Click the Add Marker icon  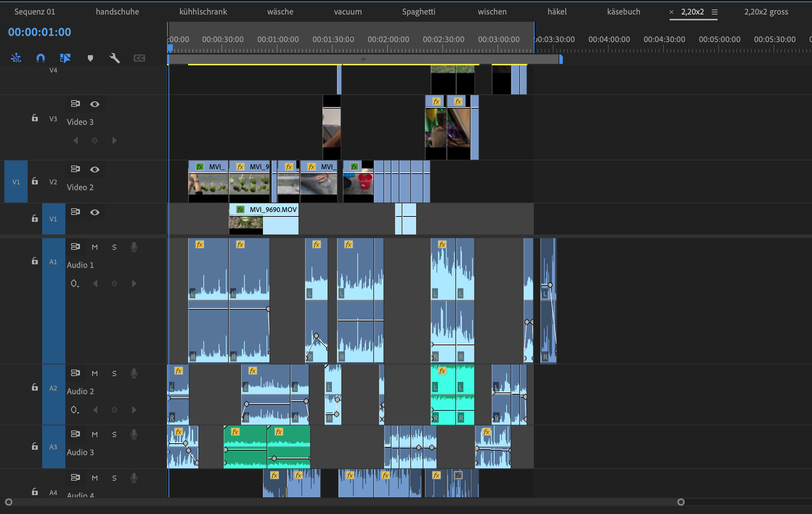90,58
